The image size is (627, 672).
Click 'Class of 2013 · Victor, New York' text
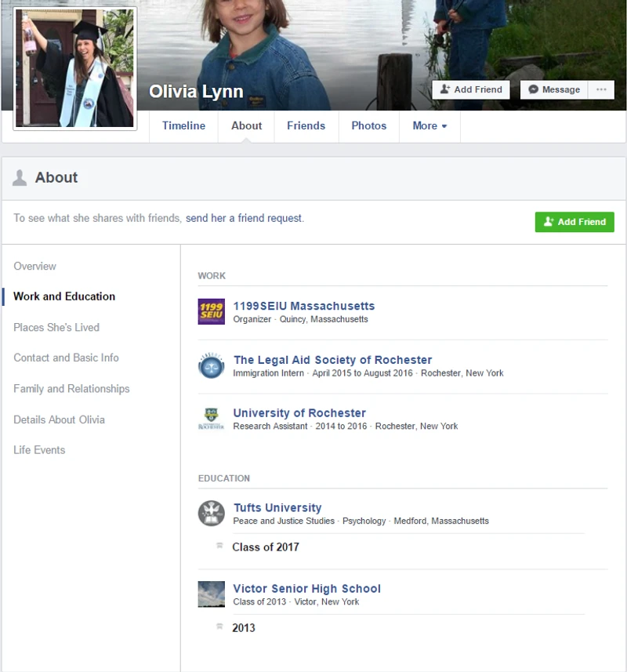296,602
